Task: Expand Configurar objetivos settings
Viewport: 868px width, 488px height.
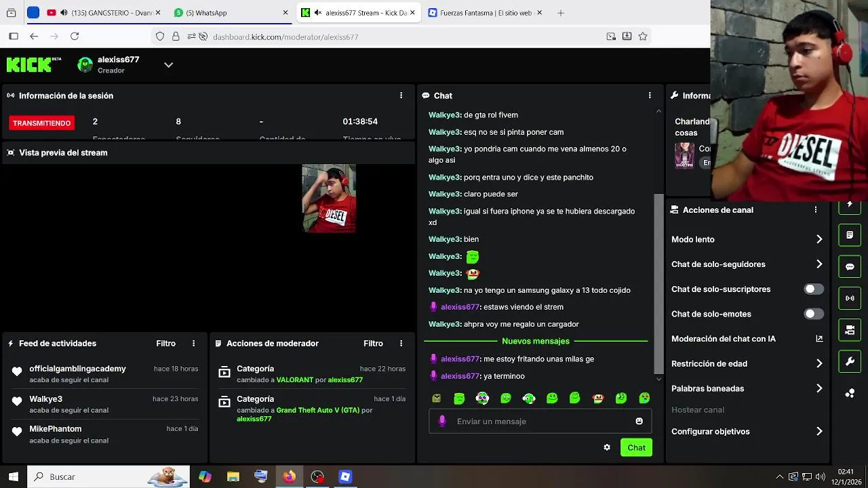Action: pos(747,432)
